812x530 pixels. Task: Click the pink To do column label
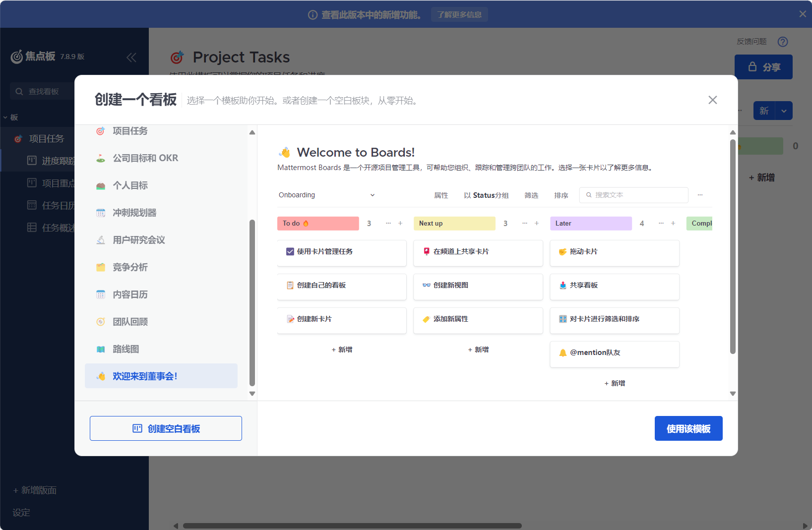317,224
